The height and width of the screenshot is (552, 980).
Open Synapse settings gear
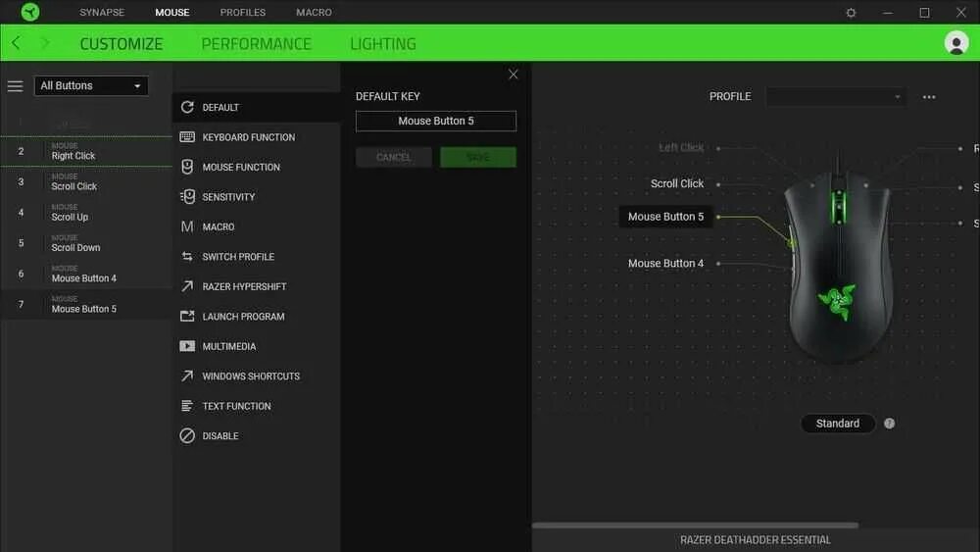click(x=851, y=13)
